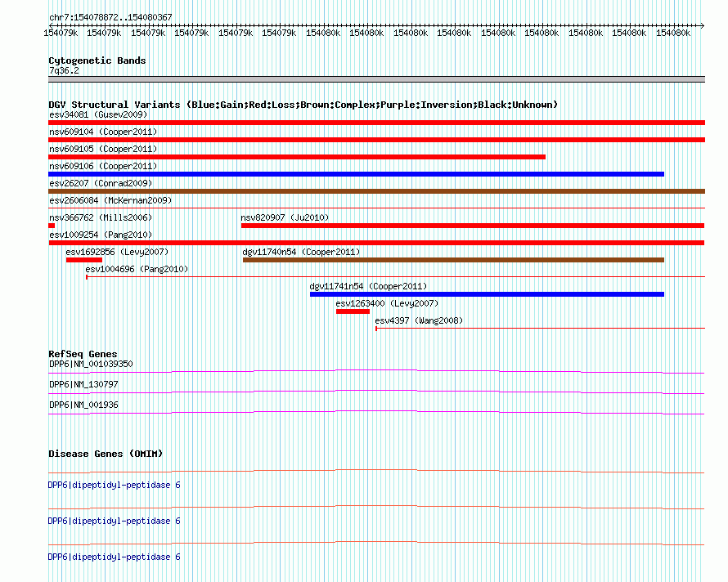728x582 pixels.
Task: Open the esv1692856 (Levy2007) label
Action: (117, 252)
